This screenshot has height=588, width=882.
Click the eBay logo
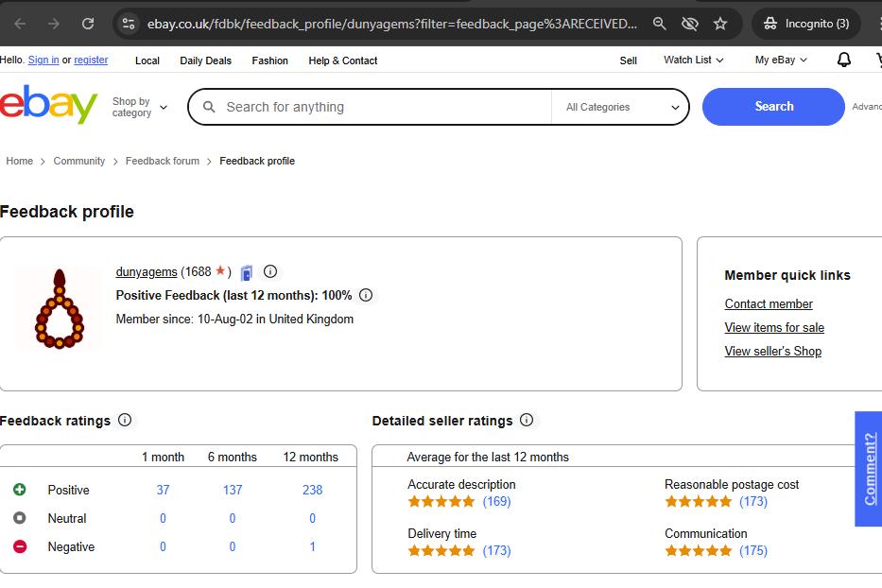tap(48, 105)
